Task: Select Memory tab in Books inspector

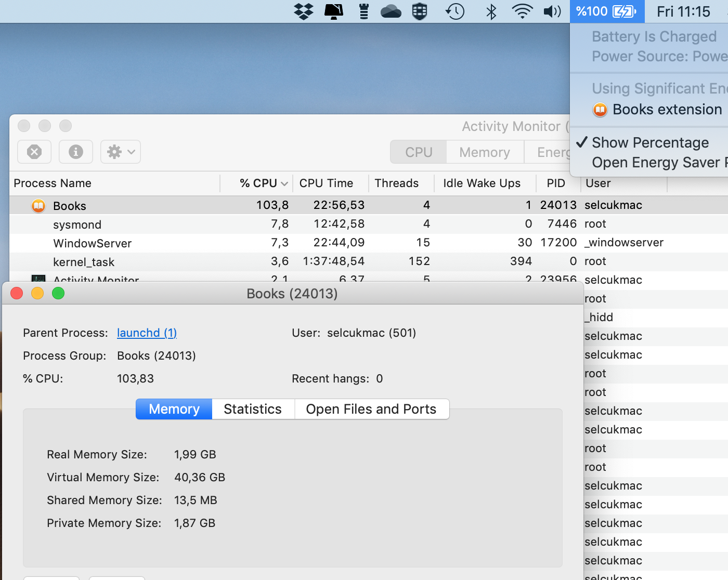Action: pyautogui.click(x=174, y=409)
